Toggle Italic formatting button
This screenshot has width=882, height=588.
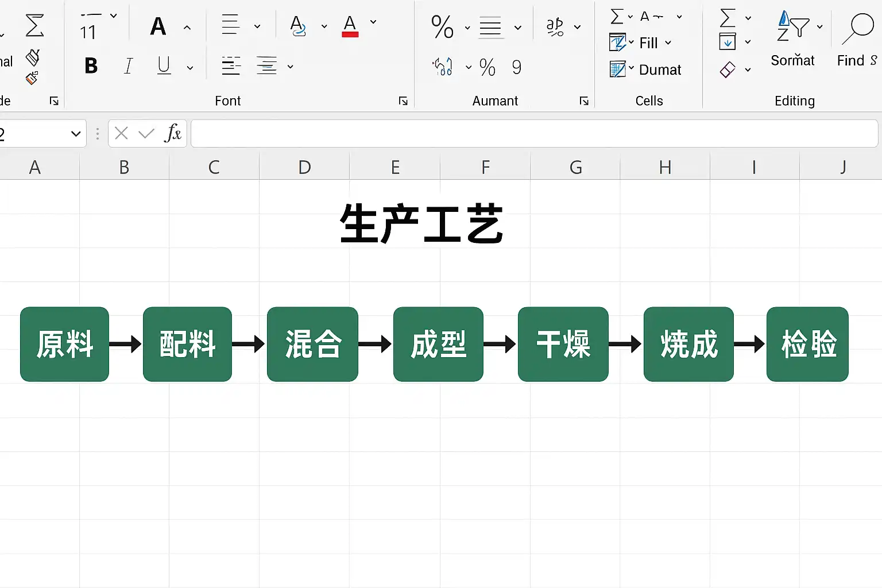[129, 66]
